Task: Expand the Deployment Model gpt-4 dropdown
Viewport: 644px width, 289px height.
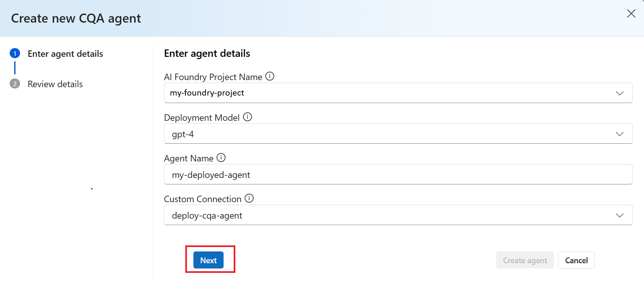Action: point(398,134)
